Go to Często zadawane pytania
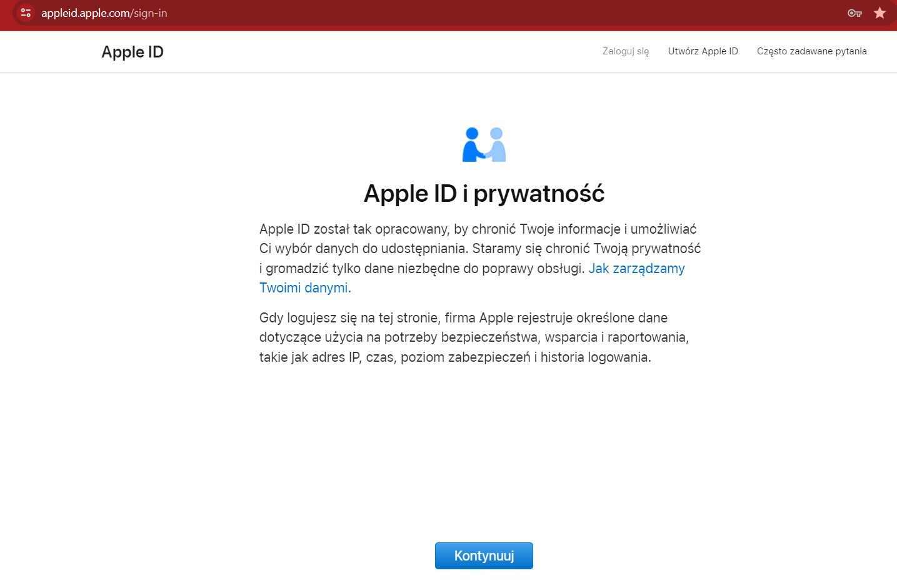 [811, 51]
